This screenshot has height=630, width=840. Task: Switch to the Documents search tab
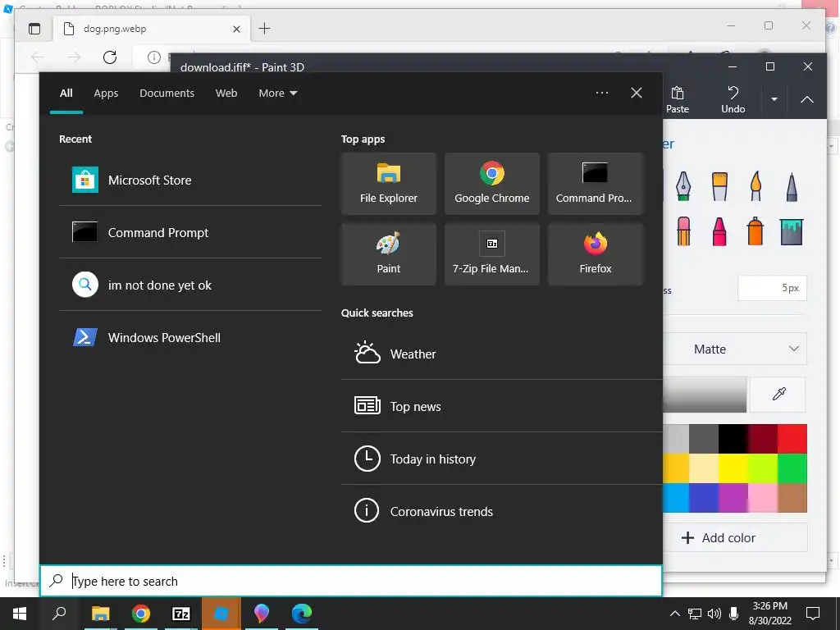click(167, 94)
